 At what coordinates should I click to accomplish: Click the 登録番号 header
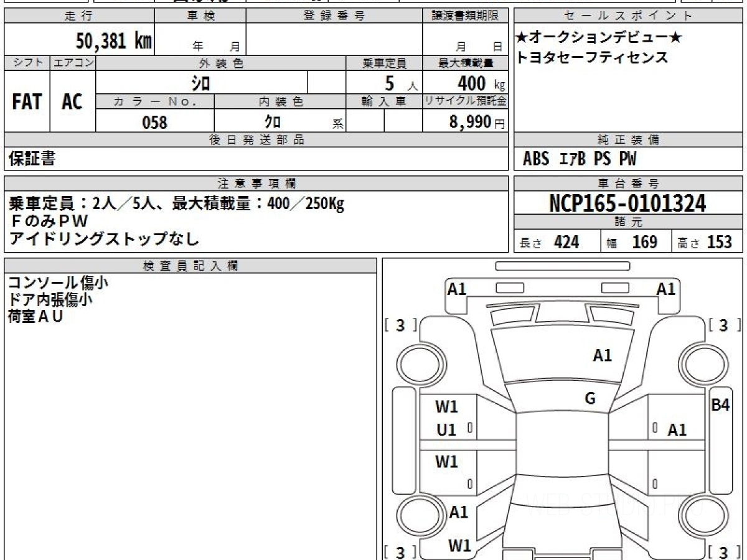tap(334, 16)
